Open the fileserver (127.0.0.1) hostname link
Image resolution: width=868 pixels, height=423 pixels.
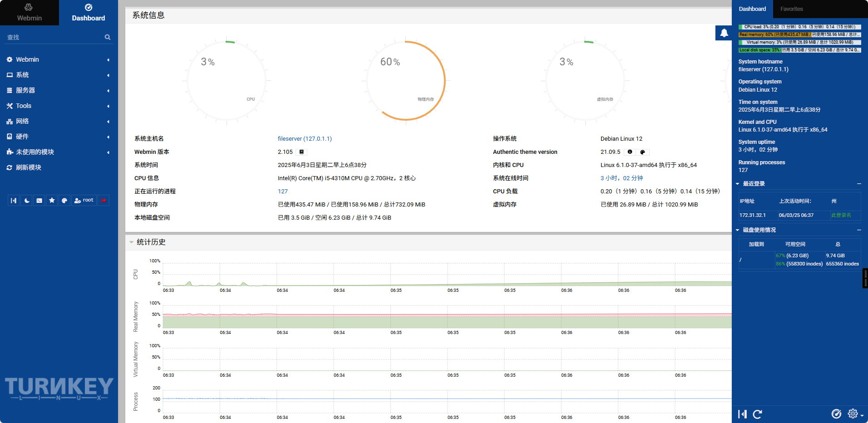(x=305, y=138)
